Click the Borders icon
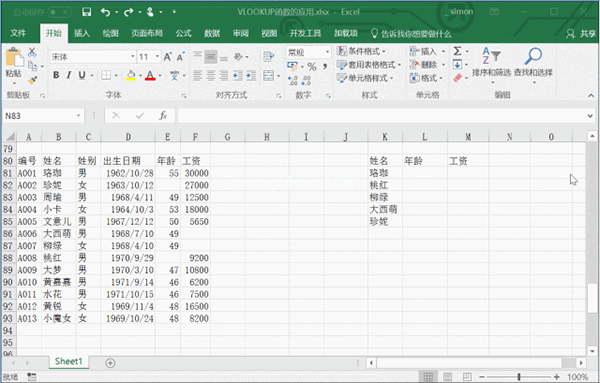This screenshot has width=600, height=383. [x=106, y=75]
